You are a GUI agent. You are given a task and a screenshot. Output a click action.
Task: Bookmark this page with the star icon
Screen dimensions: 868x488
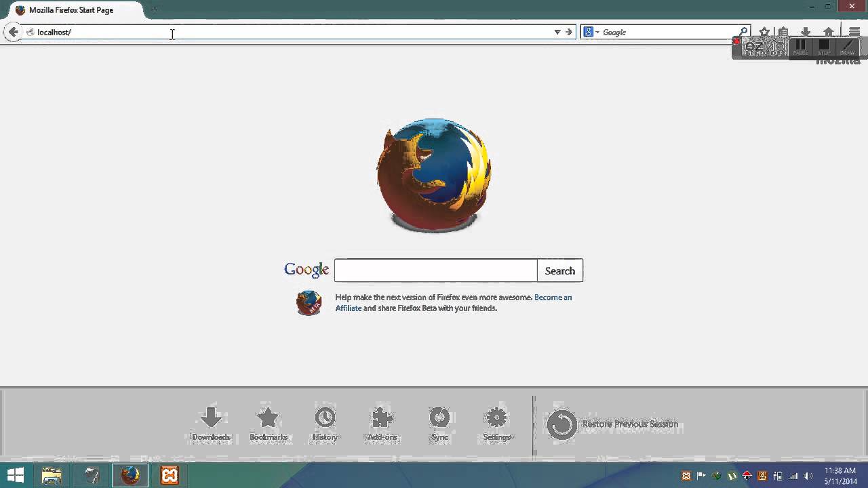(x=764, y=32)
